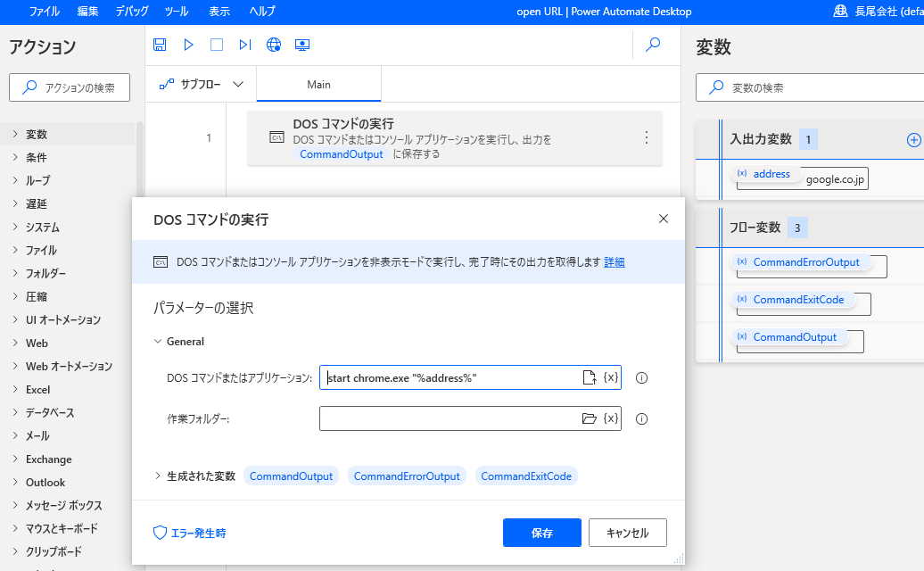Open the エラー発生時 settings
The height and width of the screenshot is (571, 924).
pos(187,533)
